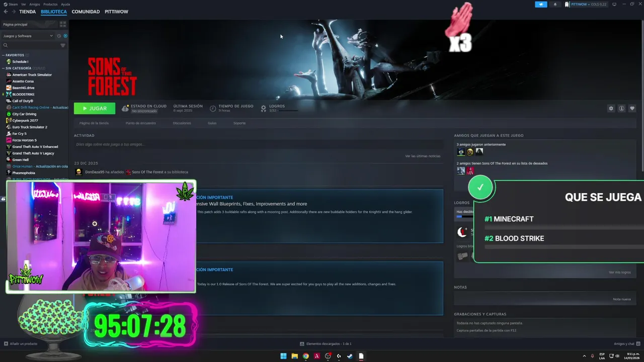Open the Soporte link
This screenshot has height=362, width=644.
(239, 123)
